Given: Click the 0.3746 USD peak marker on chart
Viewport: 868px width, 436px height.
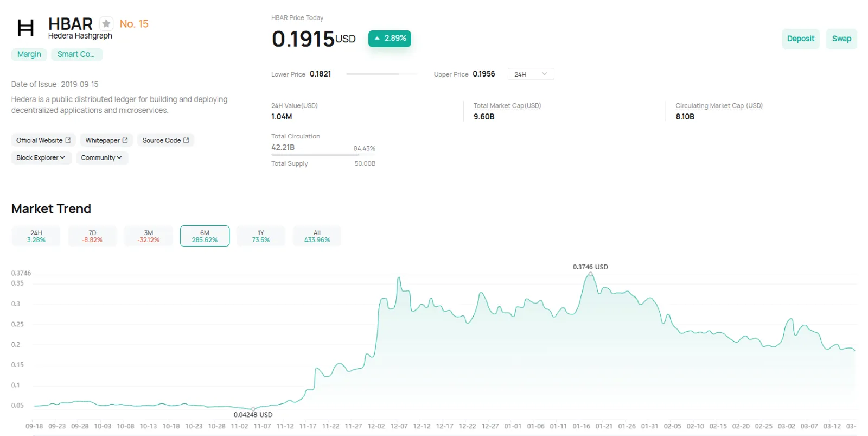Looking at the screenshot, I should [x=590, y=275].
